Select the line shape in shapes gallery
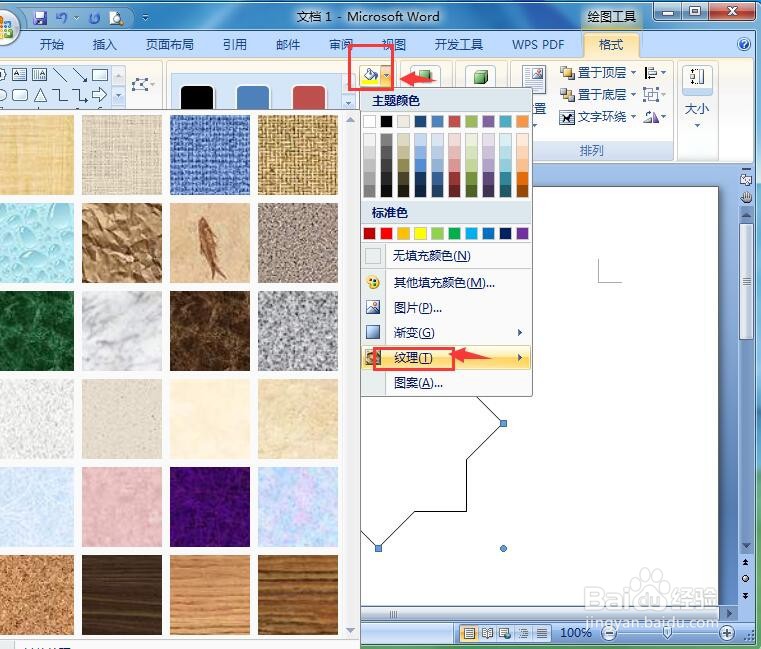Viewport: 761px width, 649px height. (x=60, y=74)
